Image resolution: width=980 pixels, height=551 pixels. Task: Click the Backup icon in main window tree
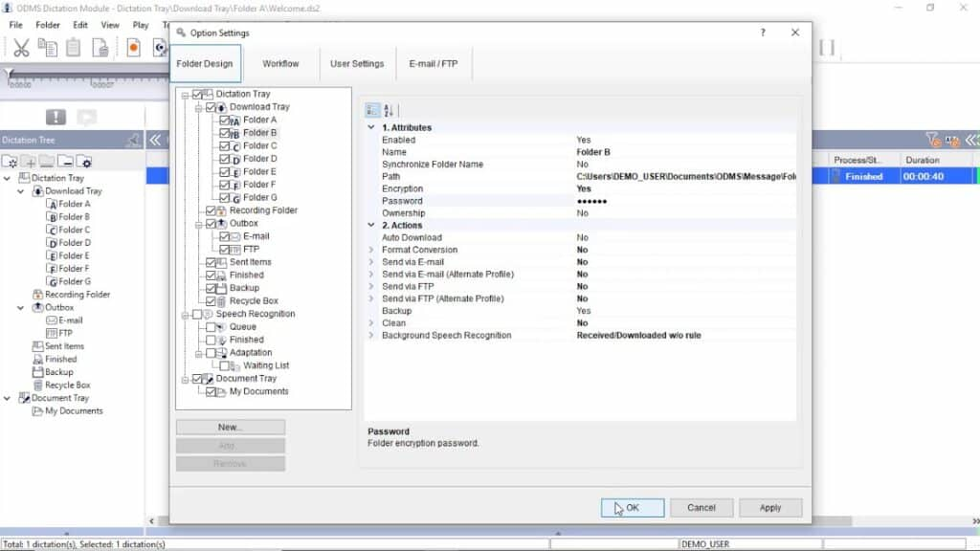point(37,372)
